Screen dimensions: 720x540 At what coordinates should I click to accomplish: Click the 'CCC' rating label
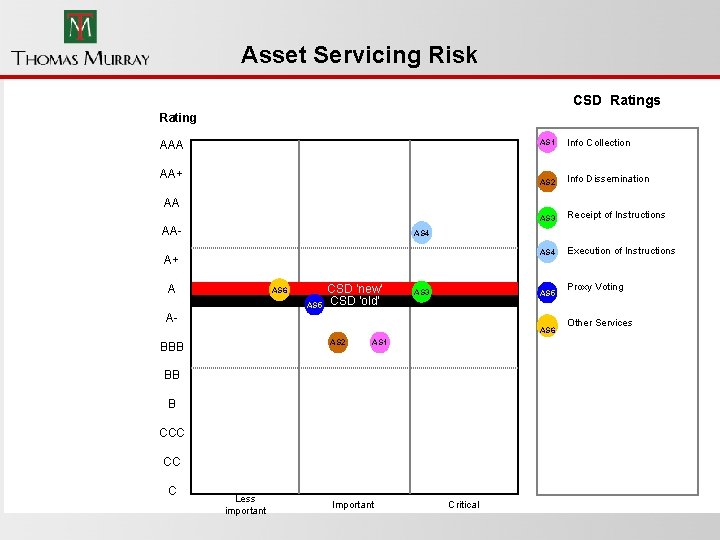(x=172, y=433)
